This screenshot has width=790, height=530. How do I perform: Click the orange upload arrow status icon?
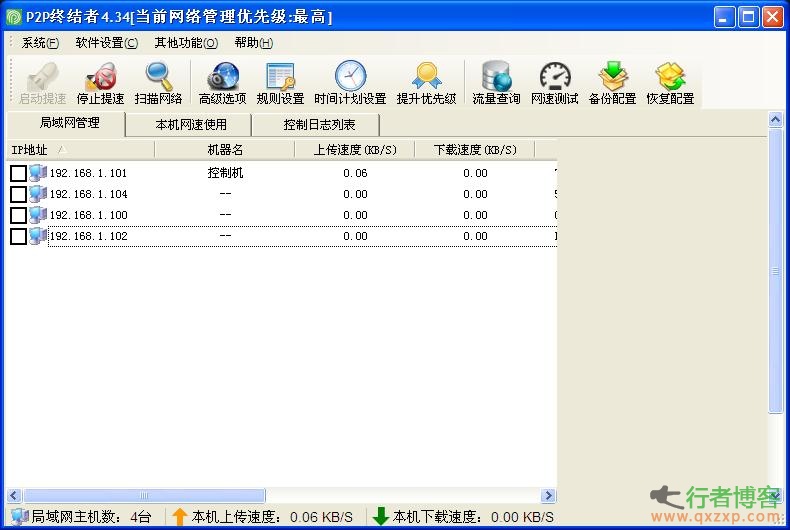click(179, 516)
